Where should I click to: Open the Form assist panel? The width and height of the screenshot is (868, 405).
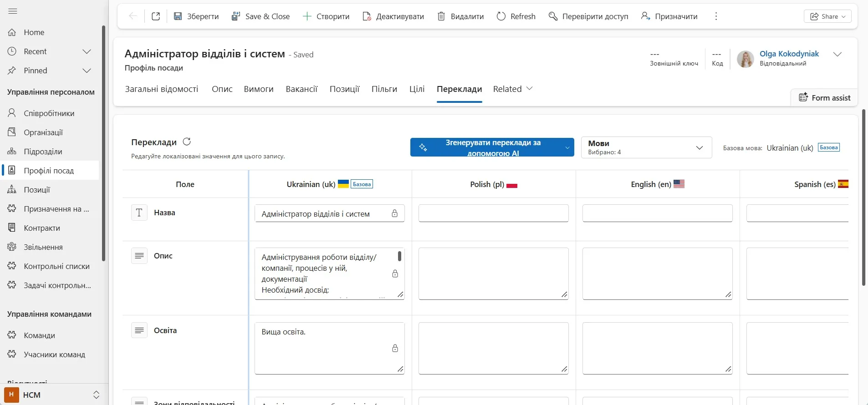point(825,98)
